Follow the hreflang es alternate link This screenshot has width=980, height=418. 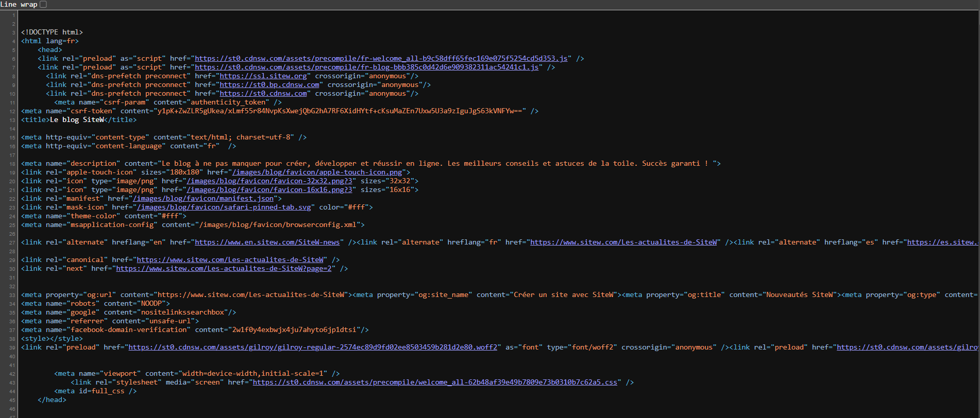[942, 242]
